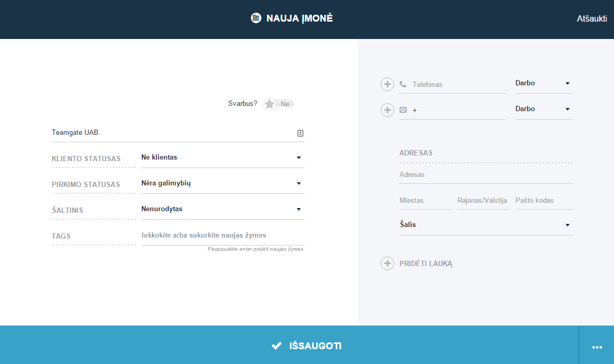Click Atšaukti to cancel
This screenshot has width=614, height=364.
coord(592,18)
